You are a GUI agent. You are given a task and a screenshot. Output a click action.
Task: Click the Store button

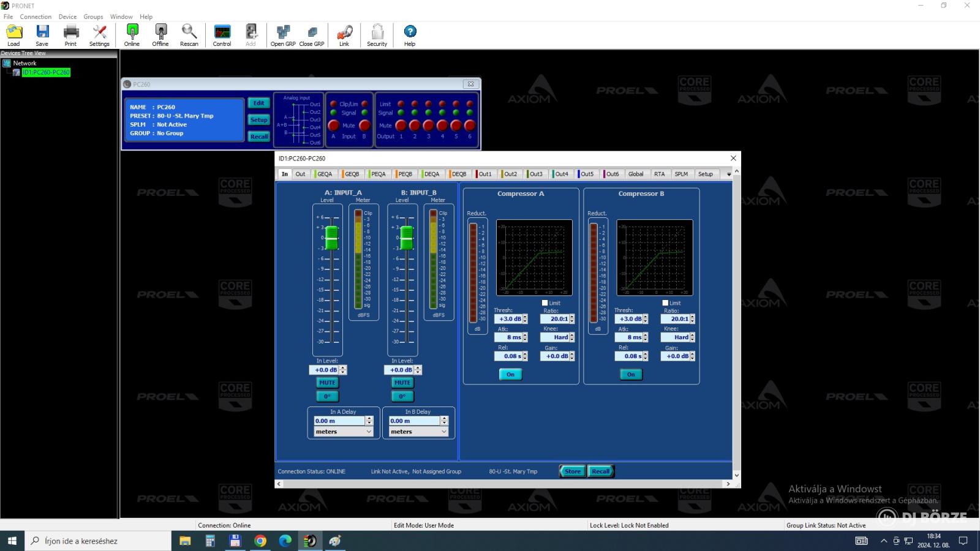(573, 471)
